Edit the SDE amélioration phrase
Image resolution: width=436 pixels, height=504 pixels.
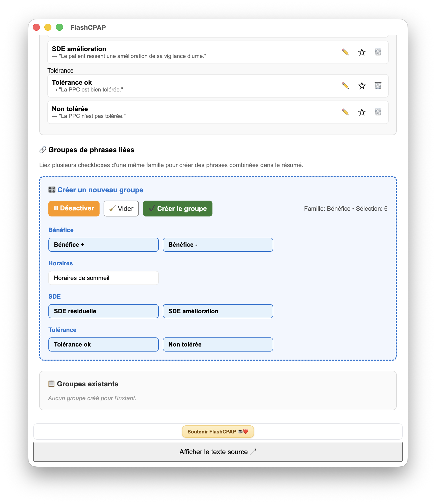tap(345, 52)
